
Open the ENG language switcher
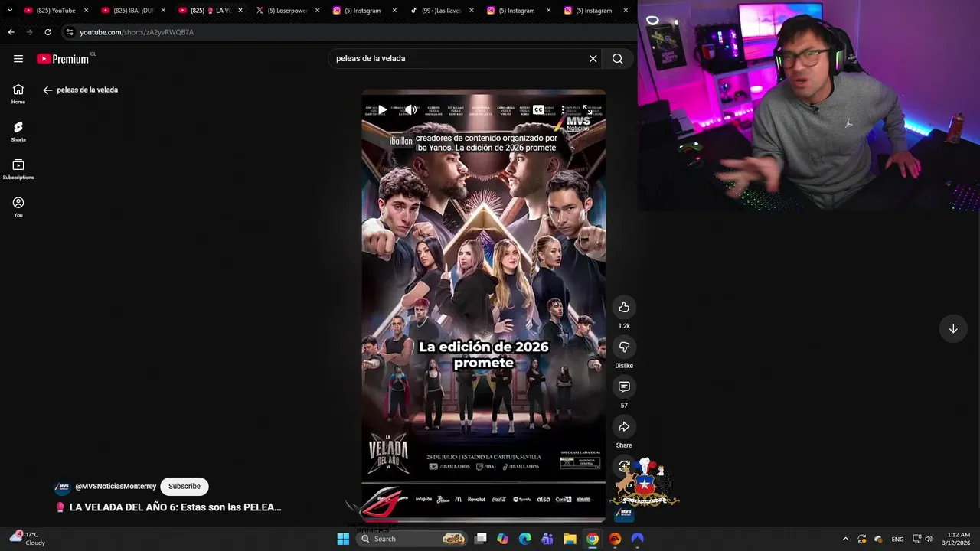click(x=897, y=539)
